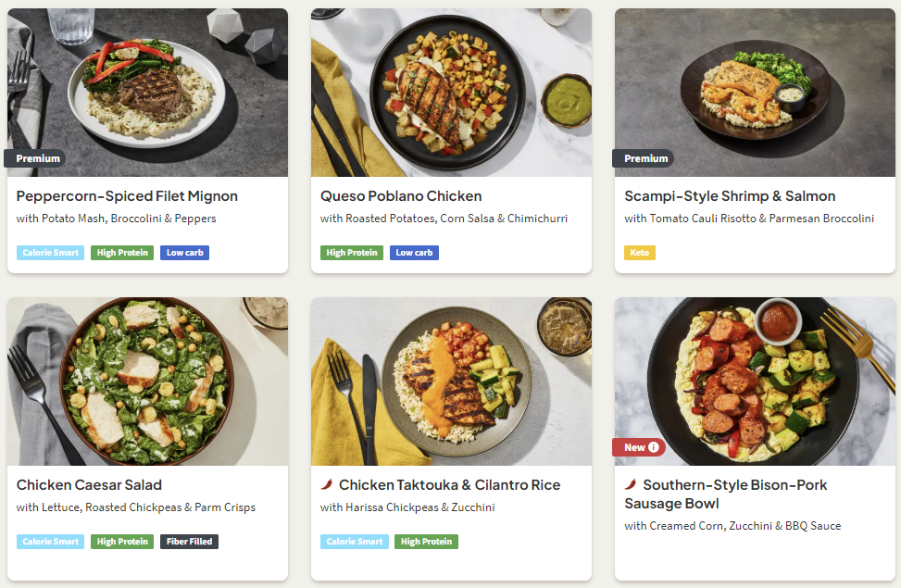901x588 pixels.
Task: Select High Protein tag on Chicken Taktouka
Action: pos(426,542)
